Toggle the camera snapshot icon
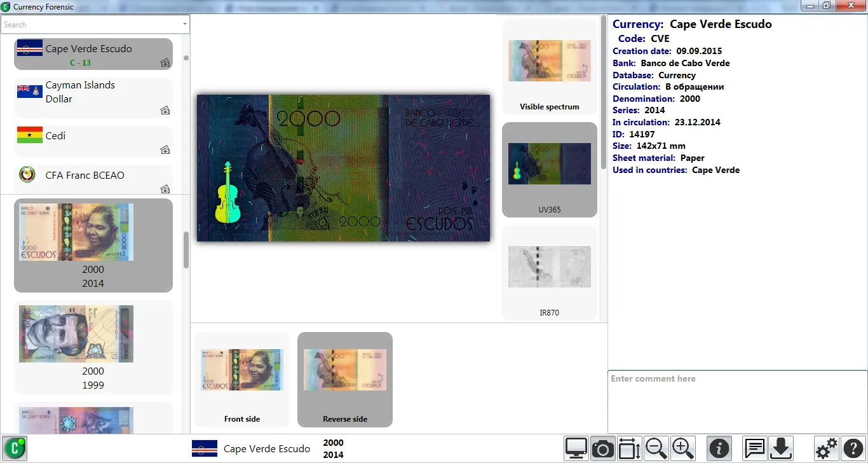This screenshot has height=463, width=868. 602,449
